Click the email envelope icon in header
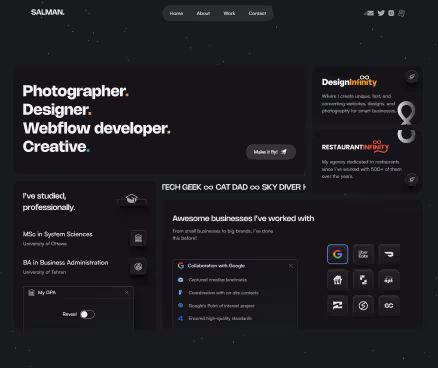 point(369,13)
